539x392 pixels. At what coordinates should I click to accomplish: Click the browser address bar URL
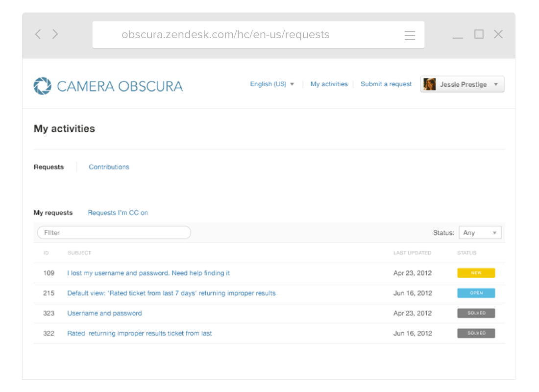225,34
